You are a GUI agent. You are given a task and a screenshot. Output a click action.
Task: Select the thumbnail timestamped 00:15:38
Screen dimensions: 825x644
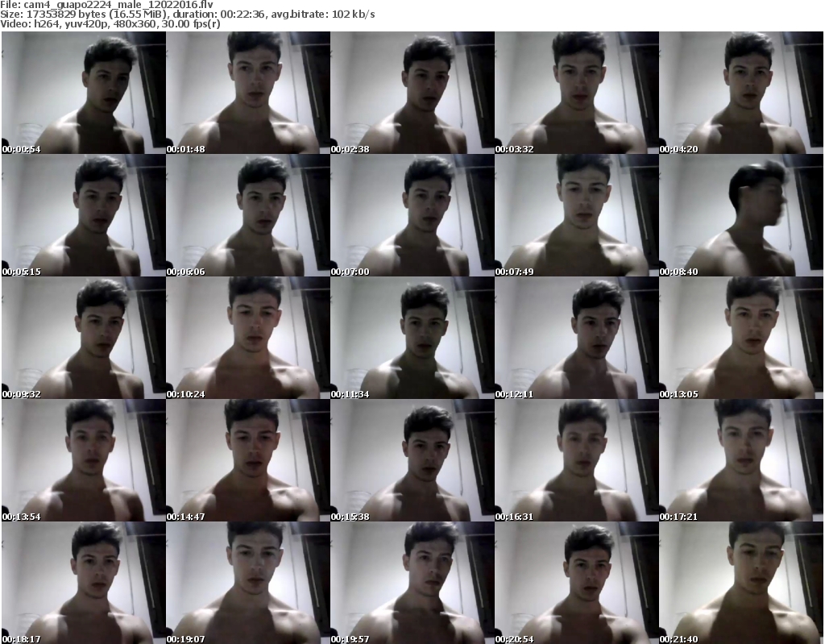pos(412,460)
